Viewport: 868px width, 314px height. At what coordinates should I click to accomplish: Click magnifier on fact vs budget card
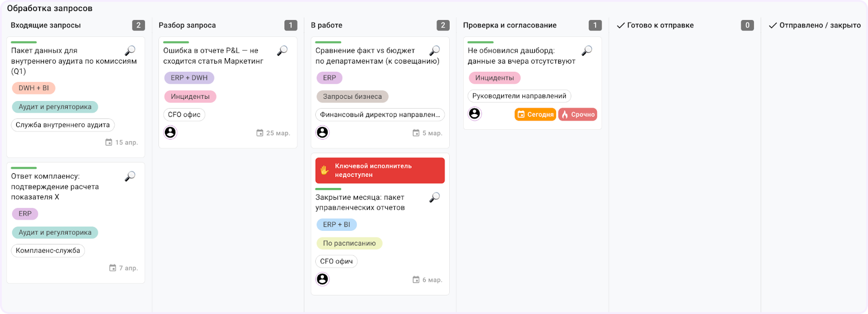[435, 51]
